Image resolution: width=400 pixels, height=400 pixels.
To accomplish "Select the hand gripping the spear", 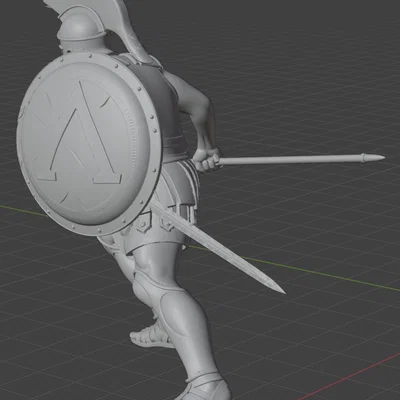I will coord(207,160).
